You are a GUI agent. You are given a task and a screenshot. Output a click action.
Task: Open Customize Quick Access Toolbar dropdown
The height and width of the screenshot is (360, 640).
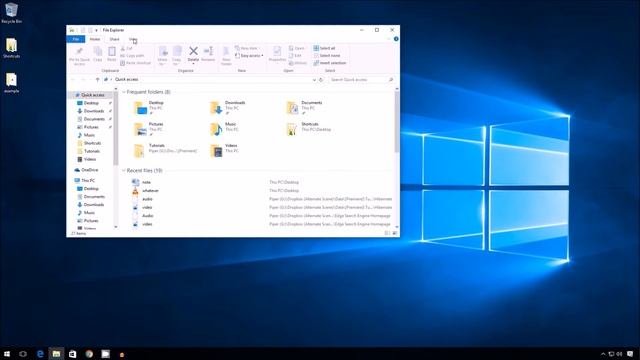(97, 30)
